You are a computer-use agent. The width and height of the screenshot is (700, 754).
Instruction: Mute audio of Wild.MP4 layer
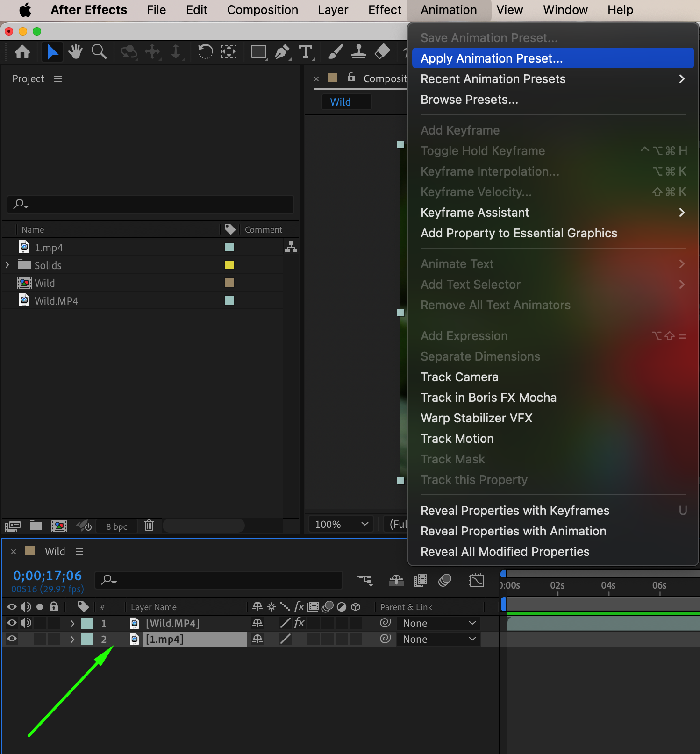(x=26, y=623)
